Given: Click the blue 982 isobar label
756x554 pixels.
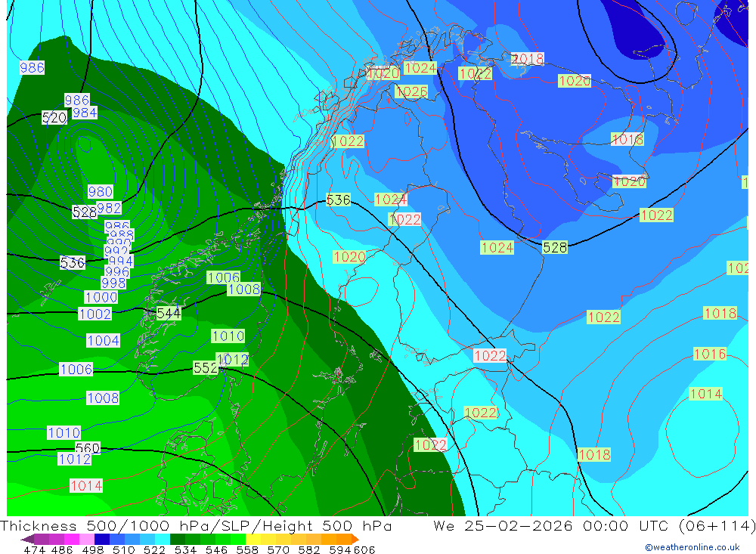Looking at the screenshot, I should tap(109, 208).
